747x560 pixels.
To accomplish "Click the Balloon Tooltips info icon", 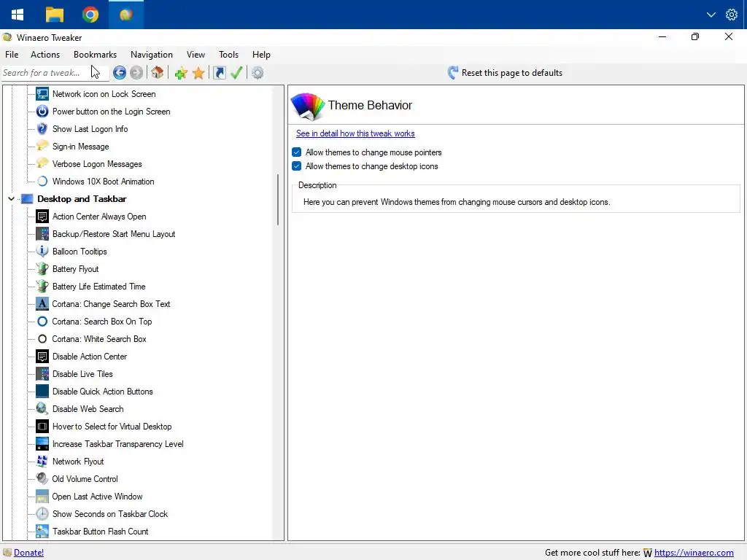I will coord(42,252).
